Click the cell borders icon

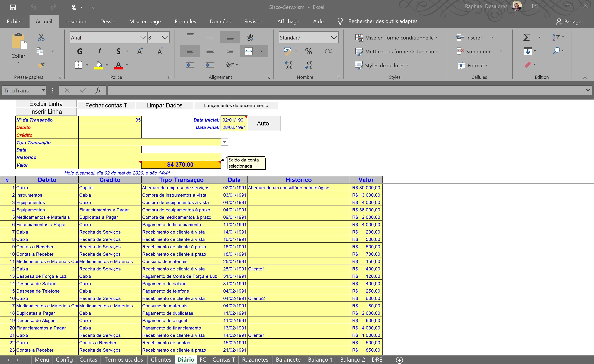[78, 65]
